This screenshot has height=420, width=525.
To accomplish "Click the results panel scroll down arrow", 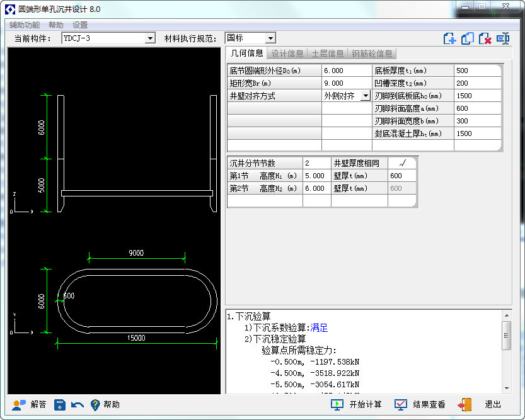I will click(507, 389).
